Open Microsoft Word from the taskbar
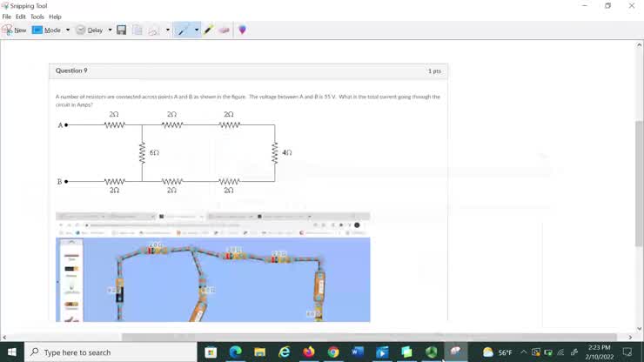This screenshot has width=644, height=362. pyautogui.click(x=358, y=352)
